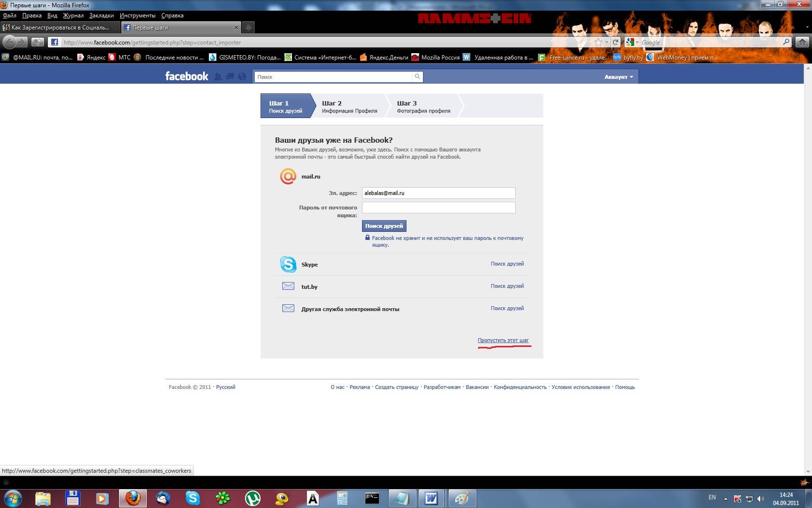The width and height of the screenshot is (812, 508).
Task: Open the Файл menu
Action: point(10,15)
